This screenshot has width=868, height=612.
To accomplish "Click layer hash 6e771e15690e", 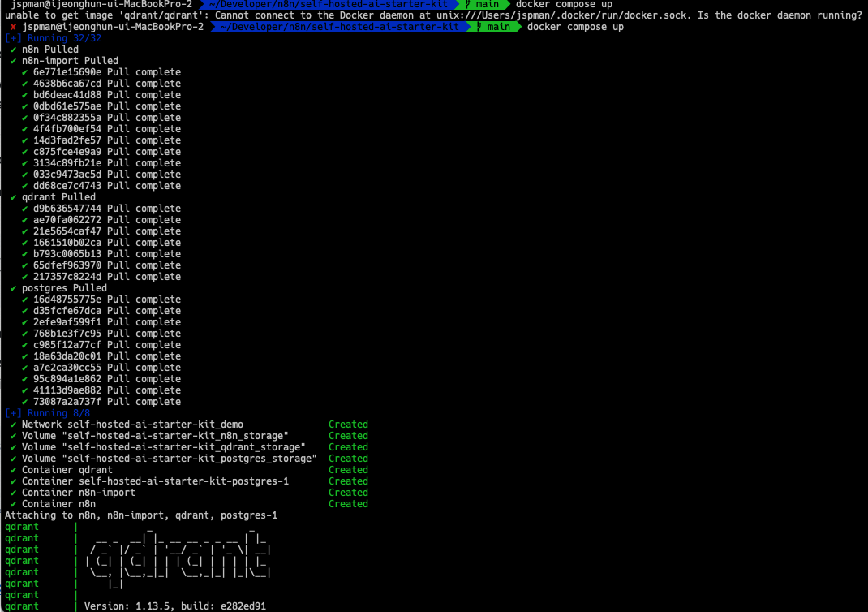I will pyautogui.click(x=67, y=72).
